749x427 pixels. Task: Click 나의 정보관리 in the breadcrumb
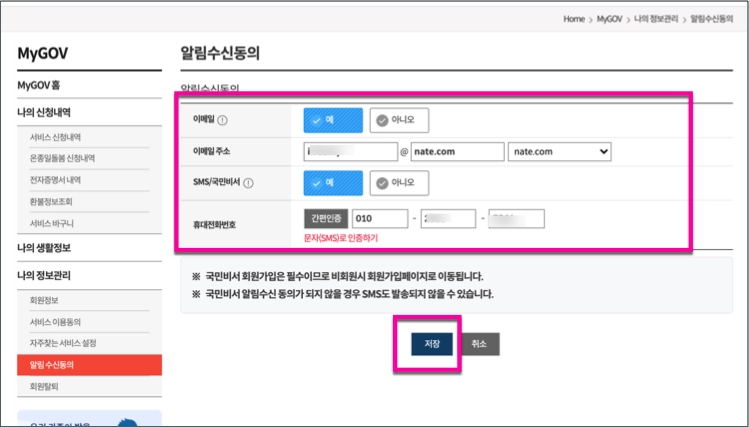[x=656, y=19]
